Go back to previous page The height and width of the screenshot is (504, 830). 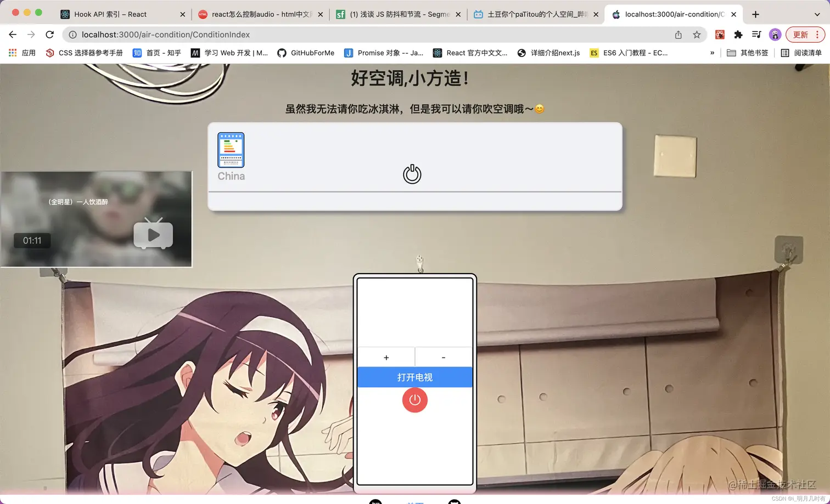pos(13,35)
